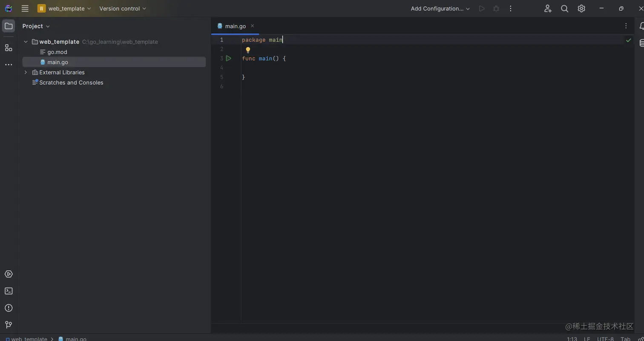Click web_template breadcrumb in status bar
This screenshot has width=644, height=341.
pos(26,339)
